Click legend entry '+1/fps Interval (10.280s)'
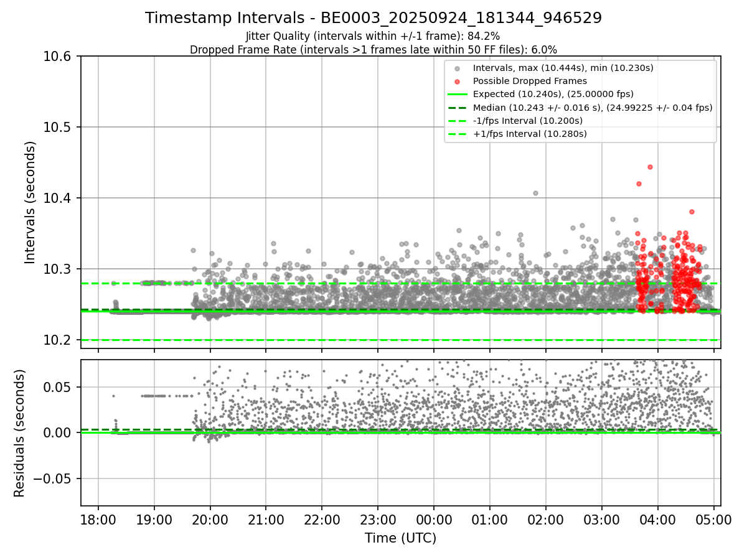The image size is (747, 560). pyautogui.click(x=530, y=133)
